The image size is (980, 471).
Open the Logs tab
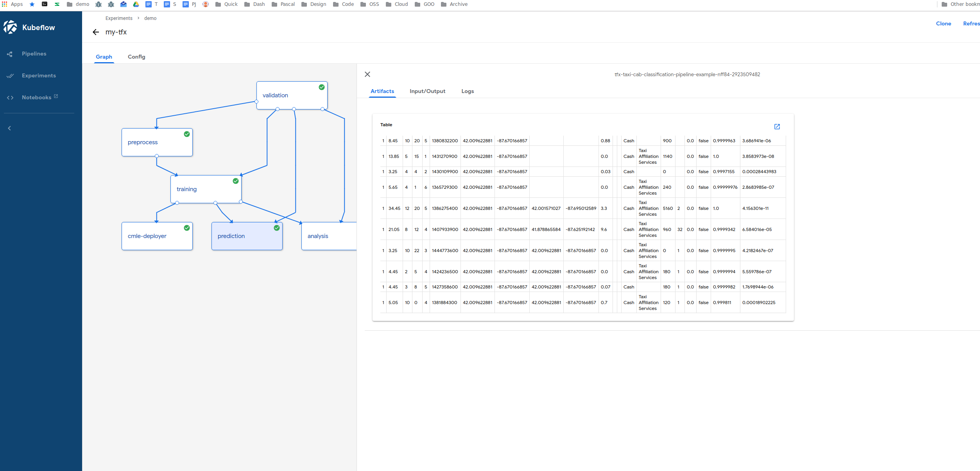tap(468, 91)
